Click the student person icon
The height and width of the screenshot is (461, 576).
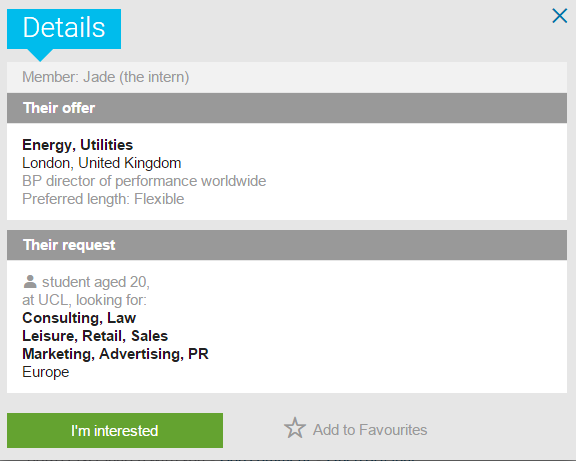point(30,282)
